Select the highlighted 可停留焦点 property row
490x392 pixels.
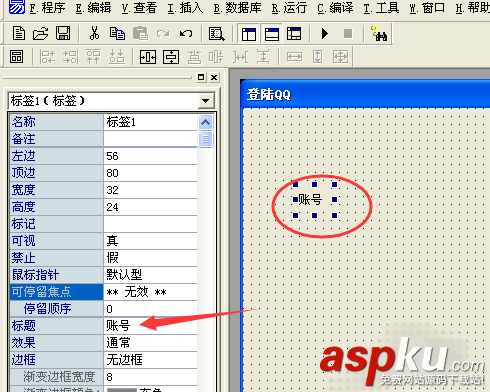pos(104,292)
